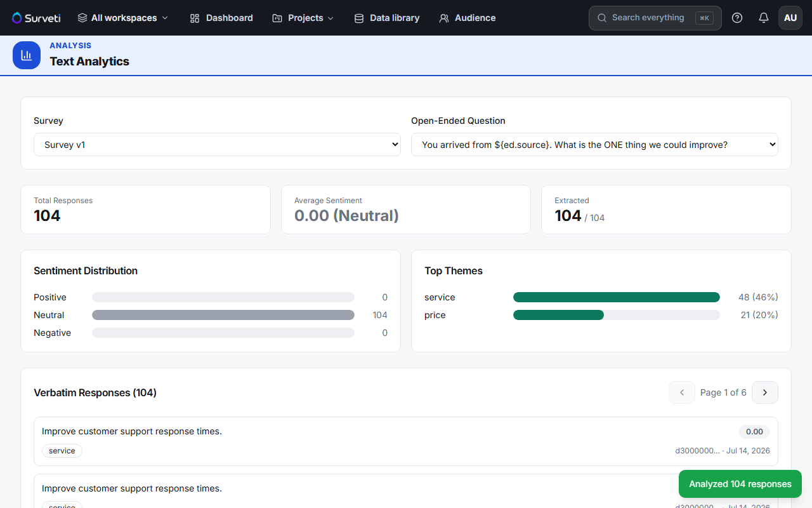Open the Data library page
The height and width of the screenshot is (508, 812).
point(387,18)
